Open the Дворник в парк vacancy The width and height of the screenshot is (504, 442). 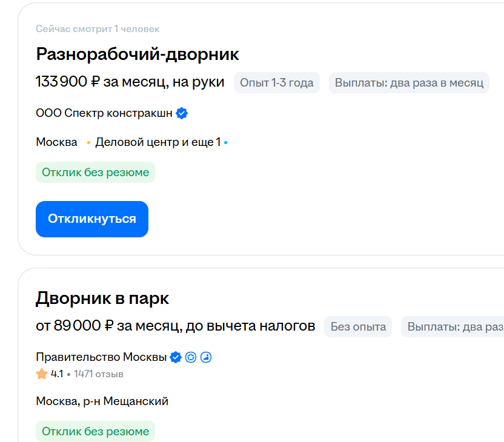point(102,299)
